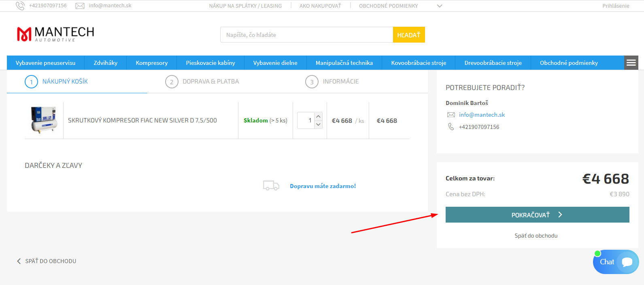Open the Skrutkový kompresor Fiac New Silver product link
This screenshot has width=644, height=285.
tap(142, 120)
